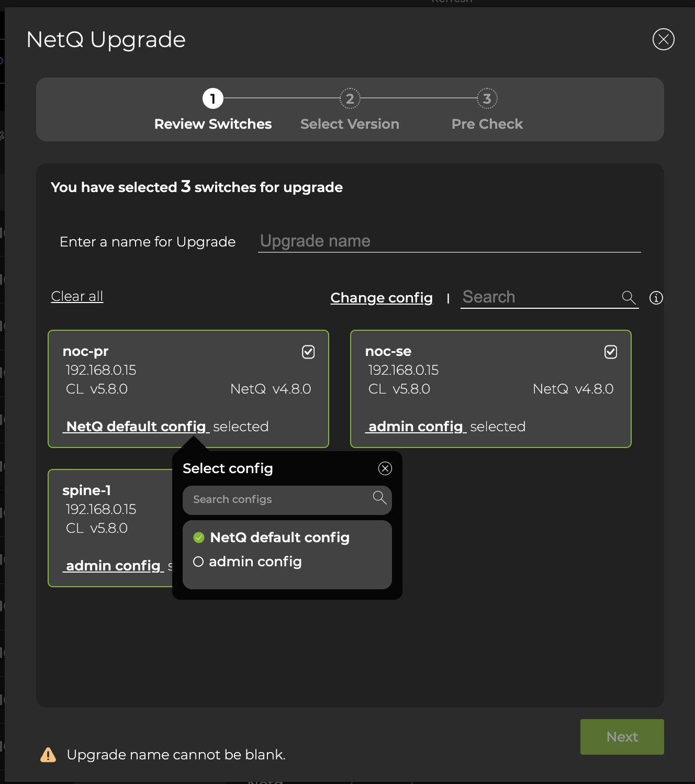
Task: Close the Select config popup
Action: point(385,469)
